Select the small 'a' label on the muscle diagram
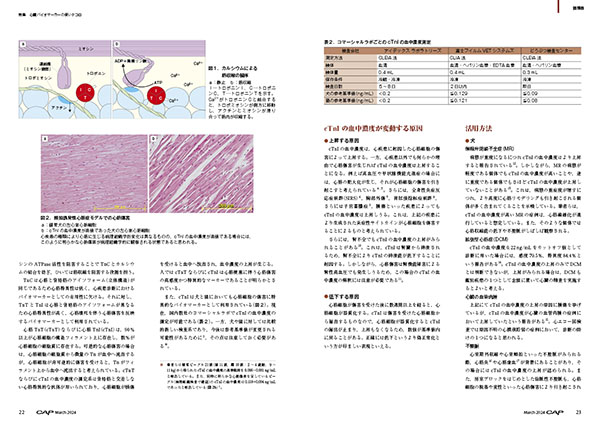 click(23, 44)
